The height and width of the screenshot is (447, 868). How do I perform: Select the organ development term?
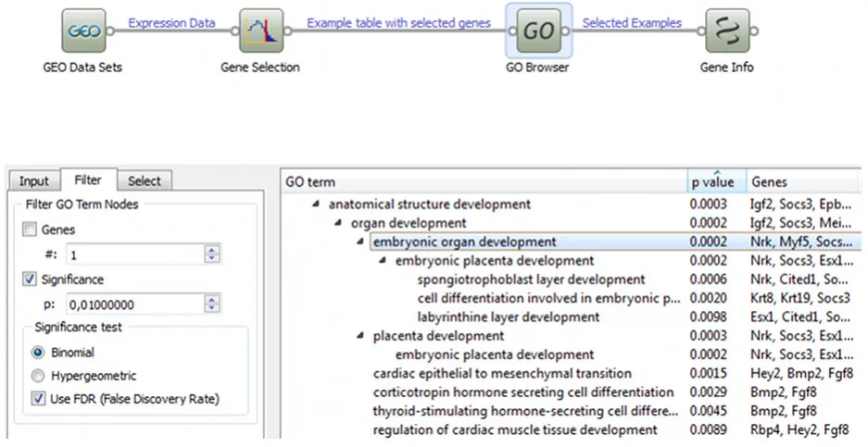coord(409,223)
